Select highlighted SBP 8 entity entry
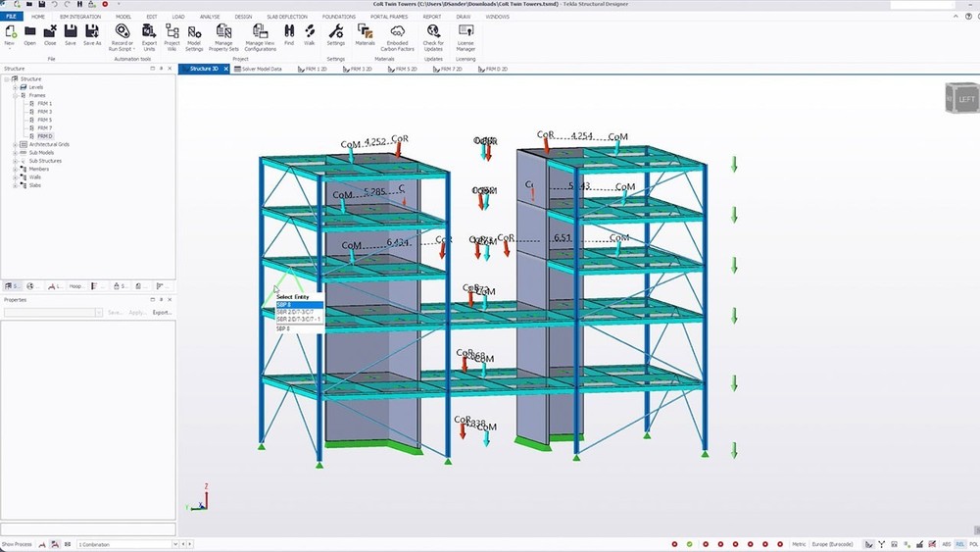Viewport: 980px width, 552px height. pos(299,305)
